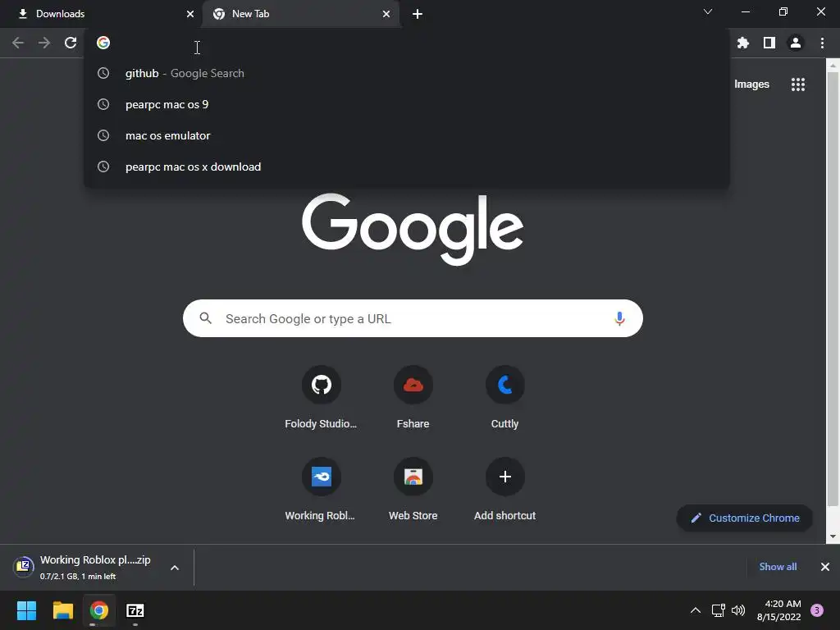Open the Cuttly shortcut tile

(504, 398)
